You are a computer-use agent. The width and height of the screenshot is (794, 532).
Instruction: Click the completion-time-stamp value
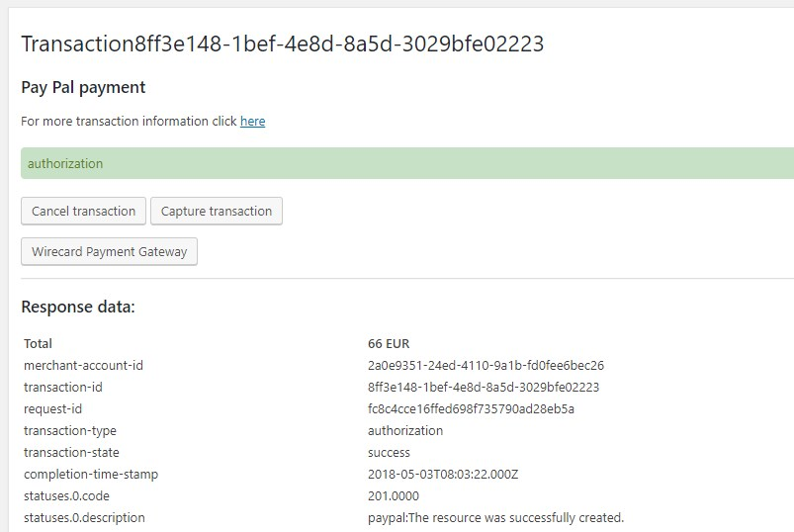(x=443, y=474)
